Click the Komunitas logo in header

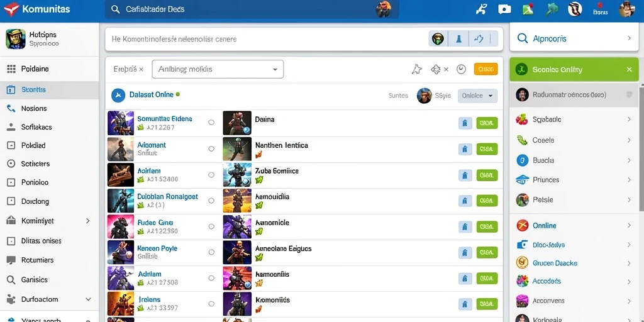(x=36, y=9)
